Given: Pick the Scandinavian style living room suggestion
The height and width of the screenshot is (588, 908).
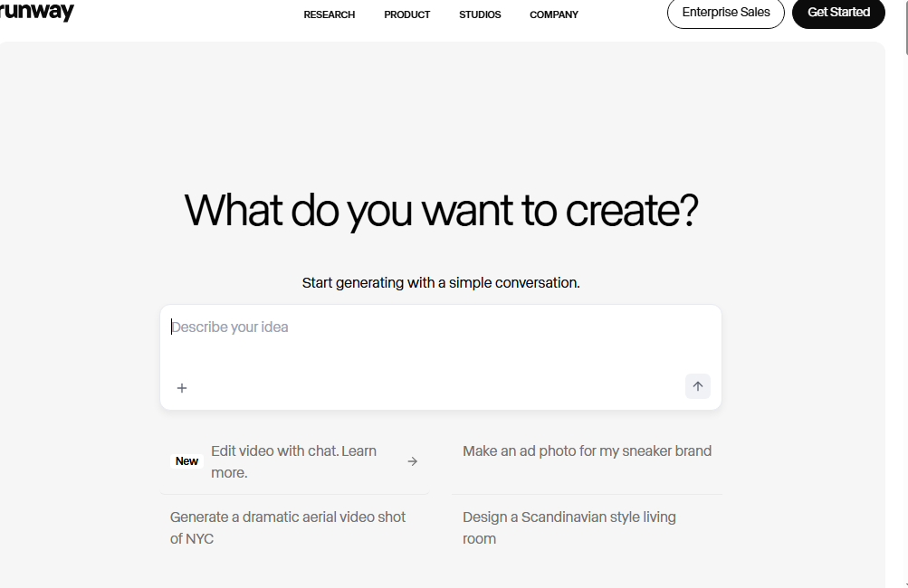Looking at the screenshot, I should (569, 527).
